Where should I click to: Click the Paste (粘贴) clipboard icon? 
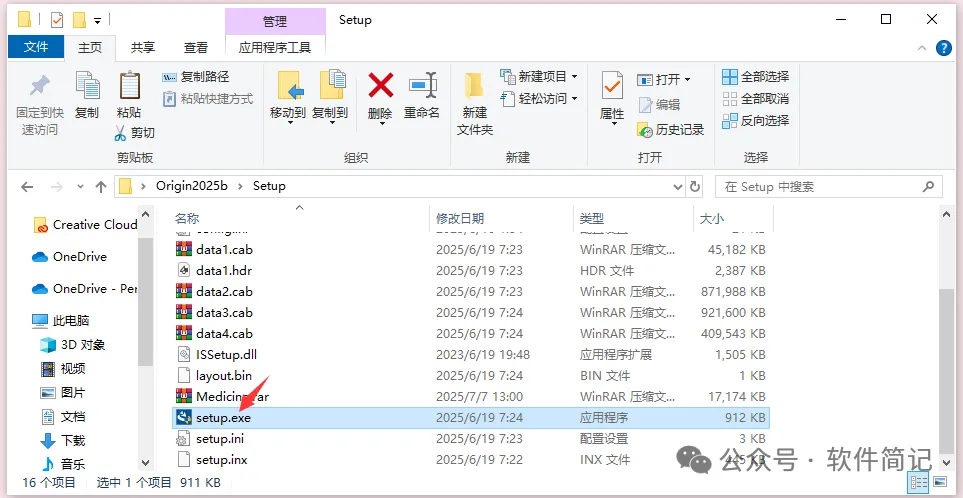pyautogui.click(x=129, y=87)
